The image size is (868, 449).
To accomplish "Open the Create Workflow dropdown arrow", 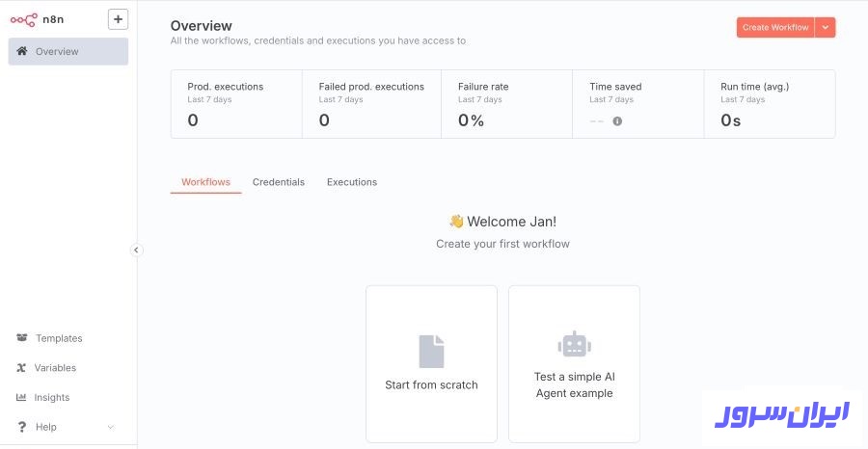I will click(x=826, y=28).
